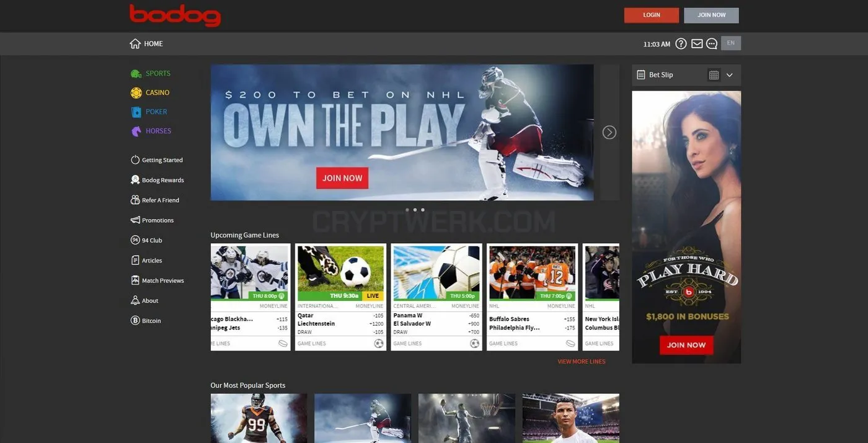
Task: Click the red LOGIN button
Action: (652, 15)
